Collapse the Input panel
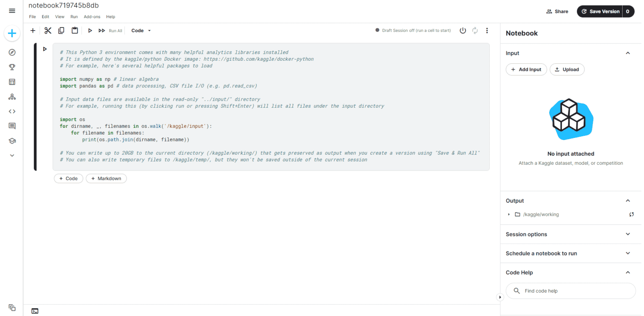This screenshot has height=316, width=644. click(x=628, y=53)
